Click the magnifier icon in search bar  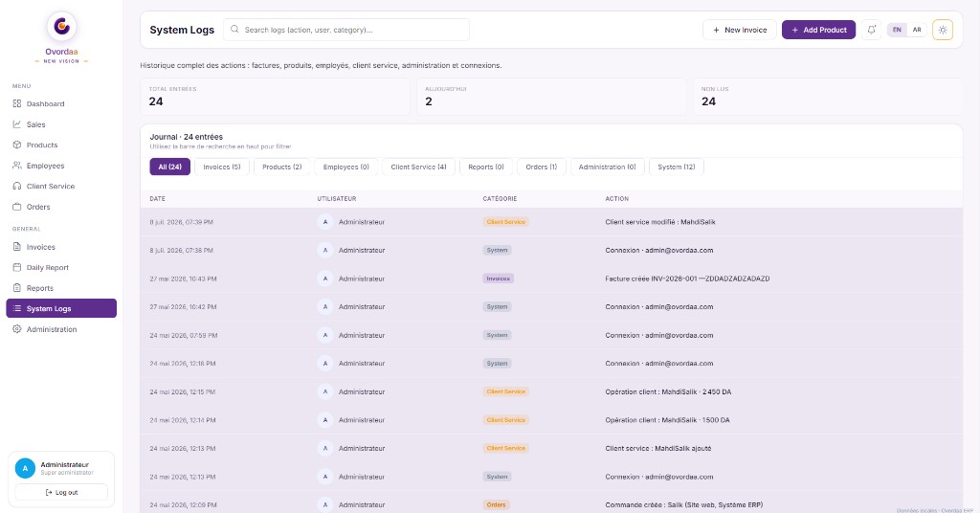pyautogui.click(x=235, y=30)
